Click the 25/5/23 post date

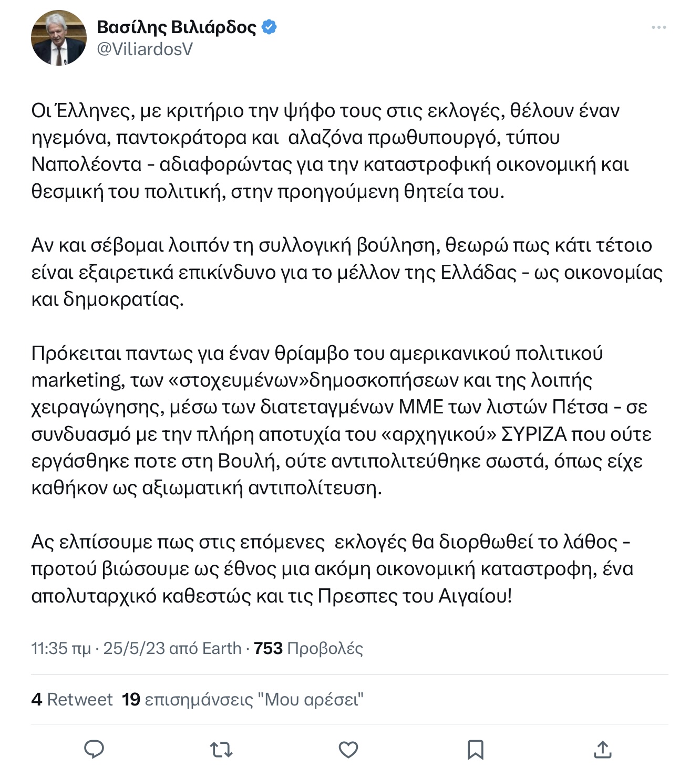click(134, 648)
